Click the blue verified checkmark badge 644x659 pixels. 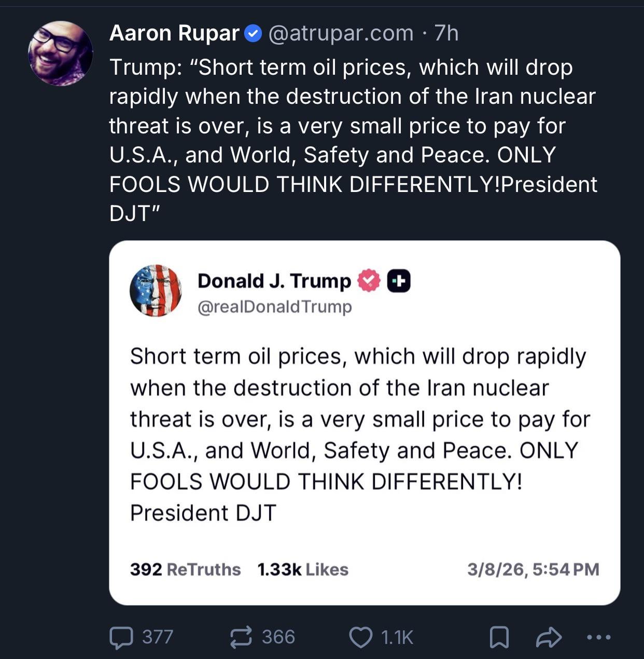(253, 34)
